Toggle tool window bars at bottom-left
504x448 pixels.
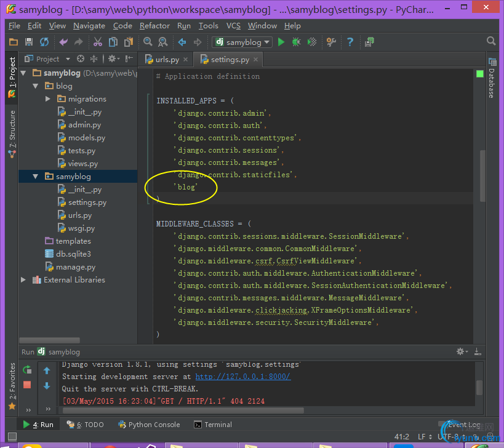(x=12, y=436)
